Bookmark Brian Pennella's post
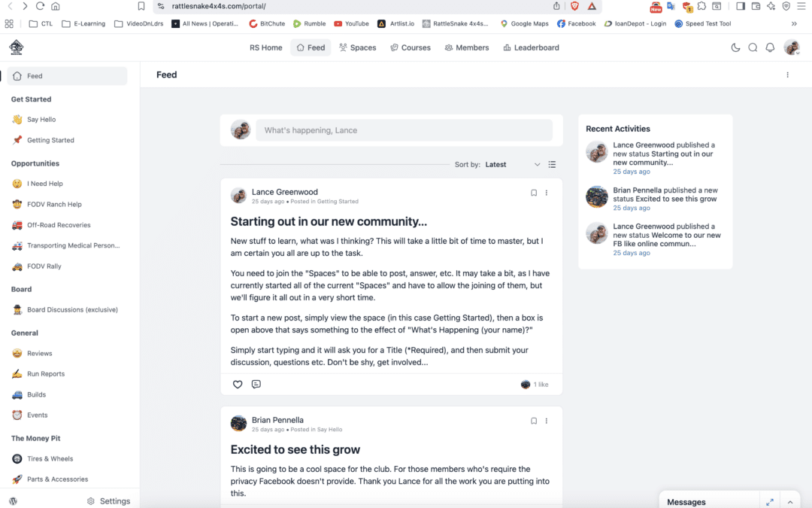The image size is (812, 508). click(533, 421)
